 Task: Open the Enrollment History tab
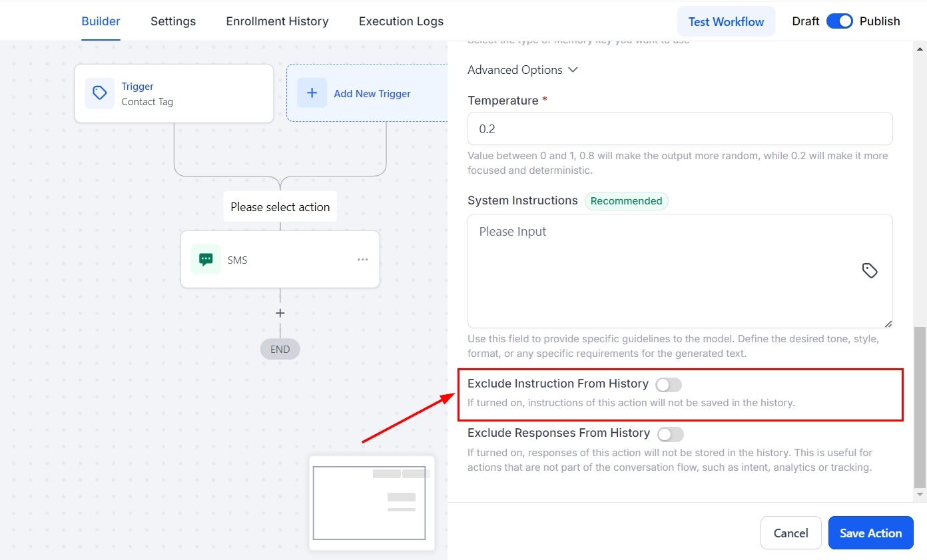pos(277,21)
